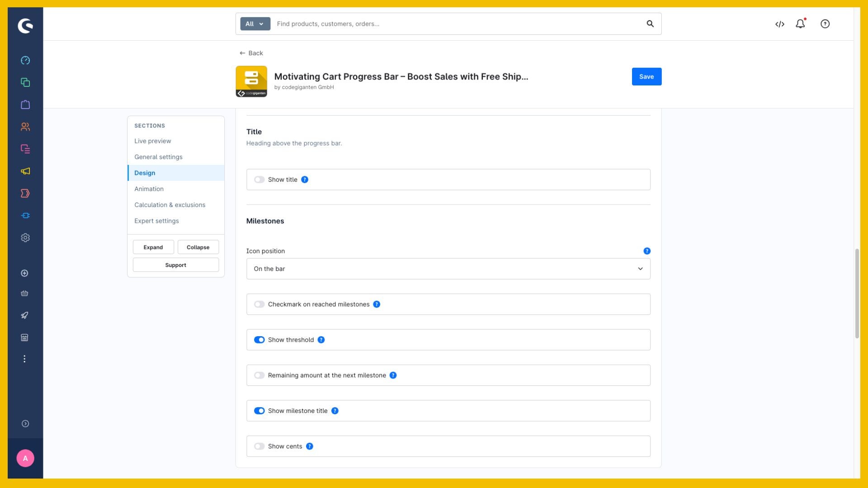Open the help circle icon in header
The height and width of the screenshot is (488, 868).
click(825, 24)
